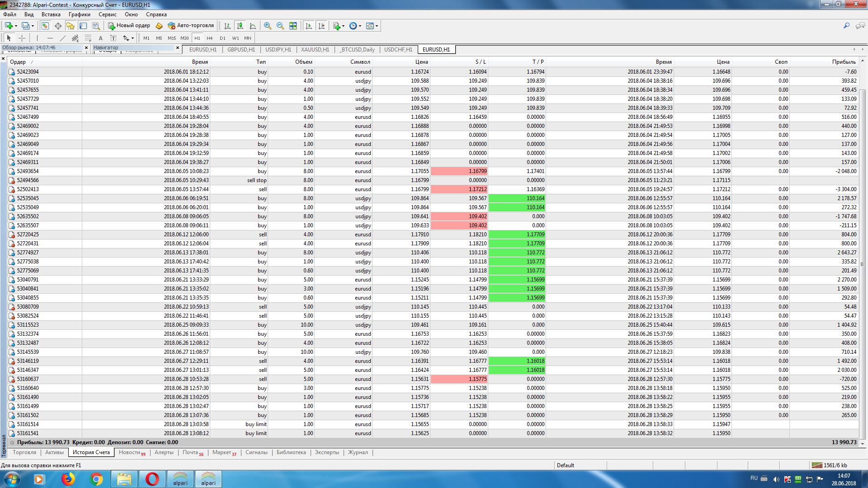
Task: Draw a trendline with the trendline tool
Action: coord(63,38)
